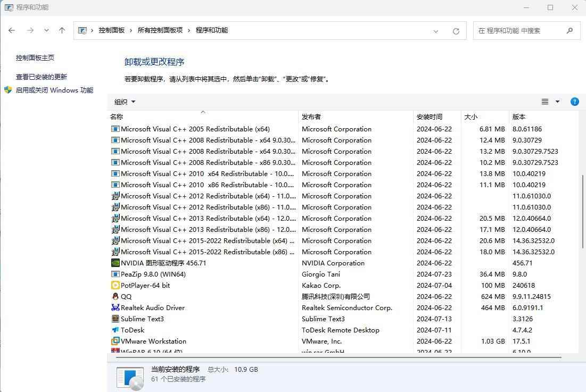Click 所有控制面板项 in the breadcrumb

click(x=160, y=30)
